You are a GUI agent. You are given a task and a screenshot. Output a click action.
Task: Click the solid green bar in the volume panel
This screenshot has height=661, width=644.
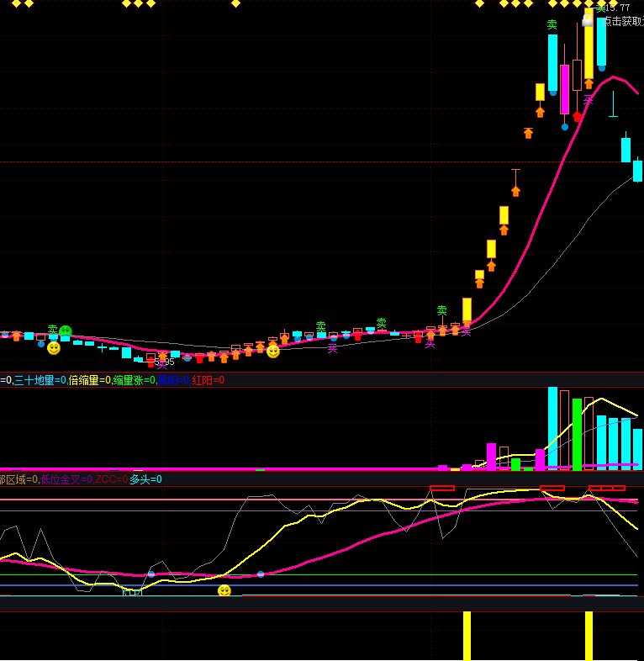coord(577,433)
